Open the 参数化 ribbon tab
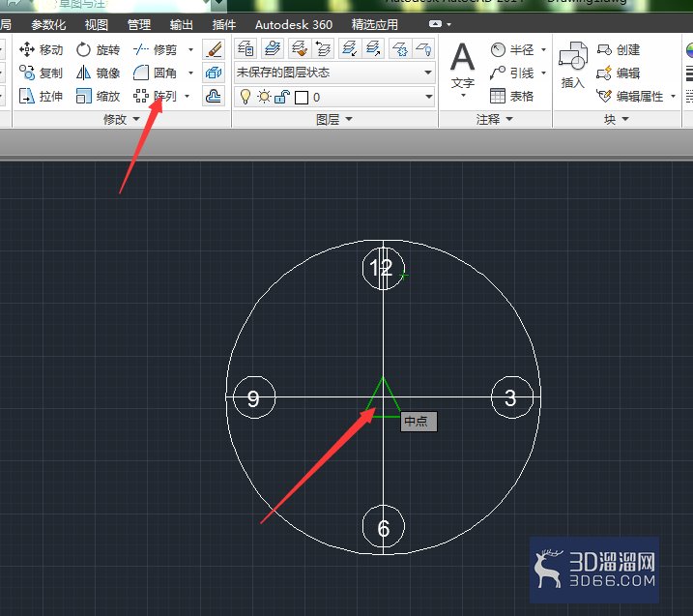The width and height of the screenshot is (693, 616). point(48,24)
